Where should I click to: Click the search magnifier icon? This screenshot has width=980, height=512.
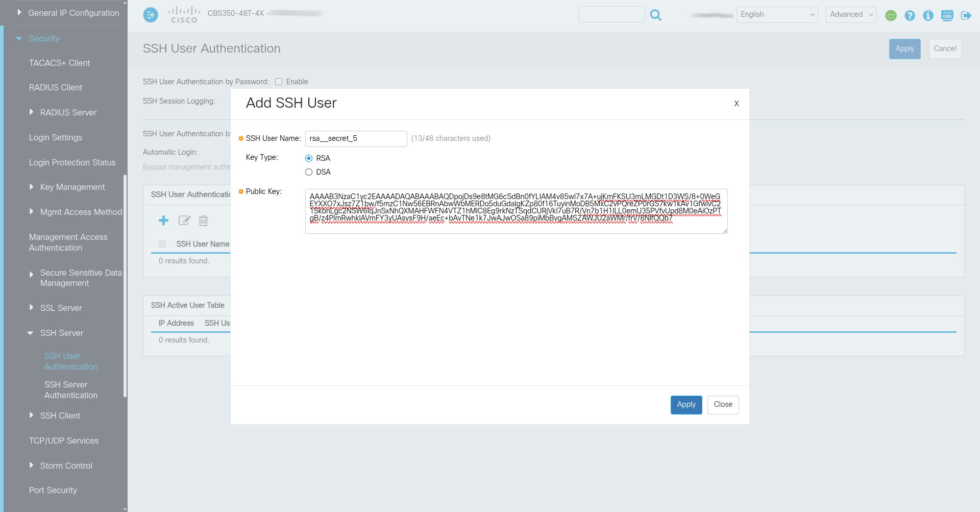[655, 15]
